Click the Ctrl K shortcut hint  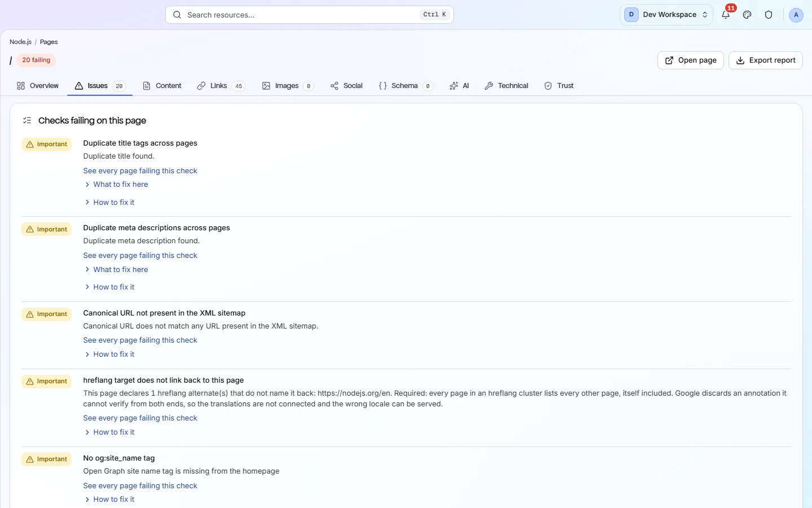click(435, 15)
